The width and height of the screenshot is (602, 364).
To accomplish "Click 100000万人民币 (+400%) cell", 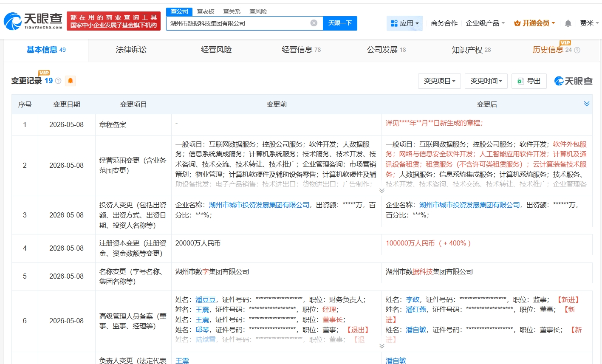I will [x=428, y=243].
